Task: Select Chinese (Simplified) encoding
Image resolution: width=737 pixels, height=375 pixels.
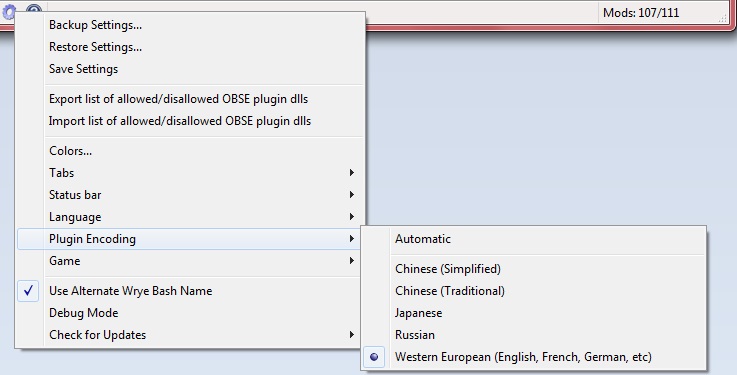Action: coord(533,269)
